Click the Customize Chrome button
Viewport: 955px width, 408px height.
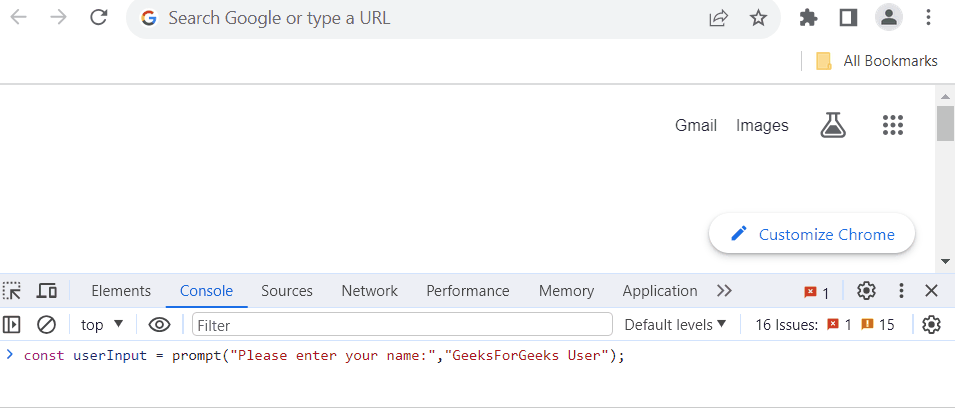812,234
